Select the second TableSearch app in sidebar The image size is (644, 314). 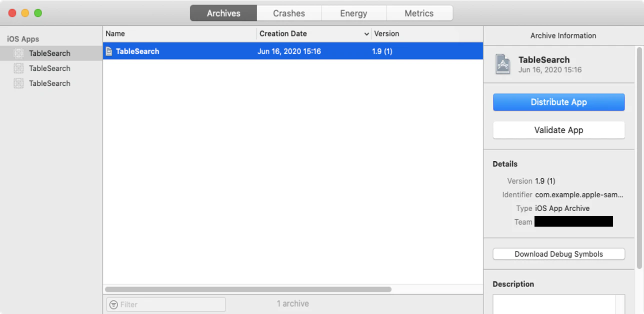(51, 68)
